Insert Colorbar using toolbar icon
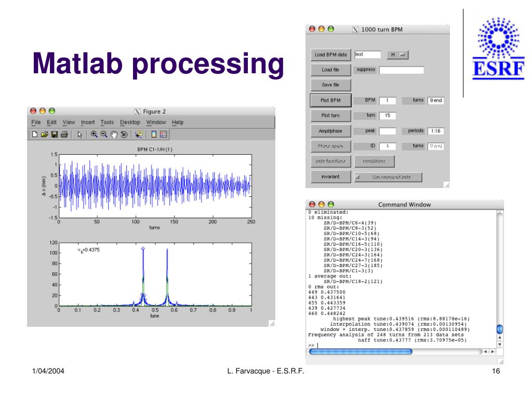This screenshot has height=399, width=532. point(154,135)
